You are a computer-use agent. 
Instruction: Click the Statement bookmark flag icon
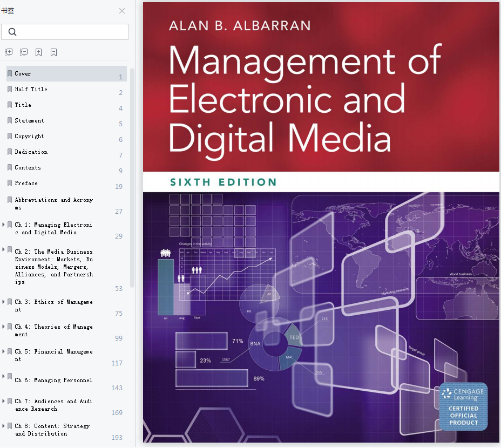click(10, 120)
